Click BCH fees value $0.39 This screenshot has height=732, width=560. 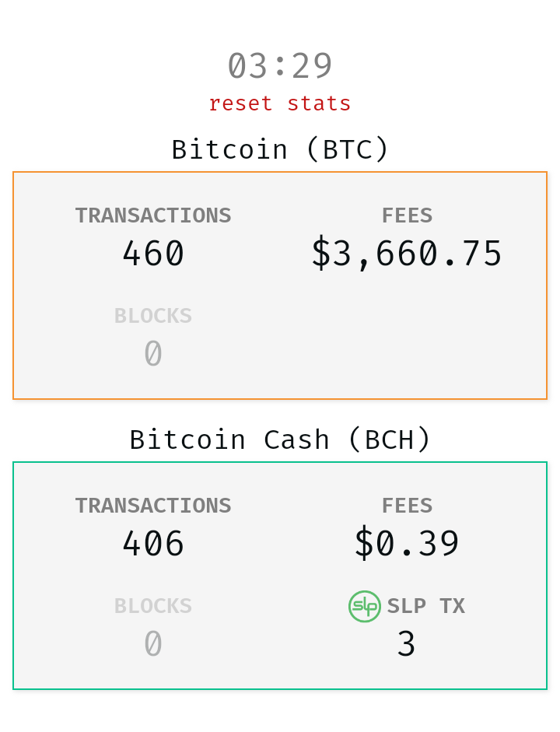407,544
